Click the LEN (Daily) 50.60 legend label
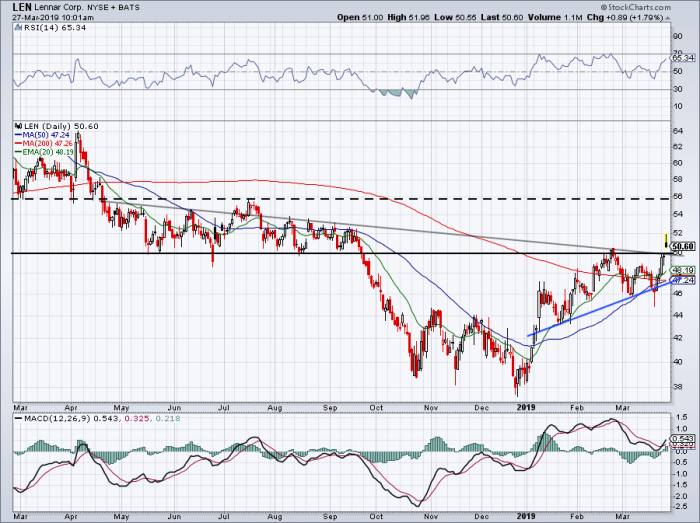 click(61, 126)
